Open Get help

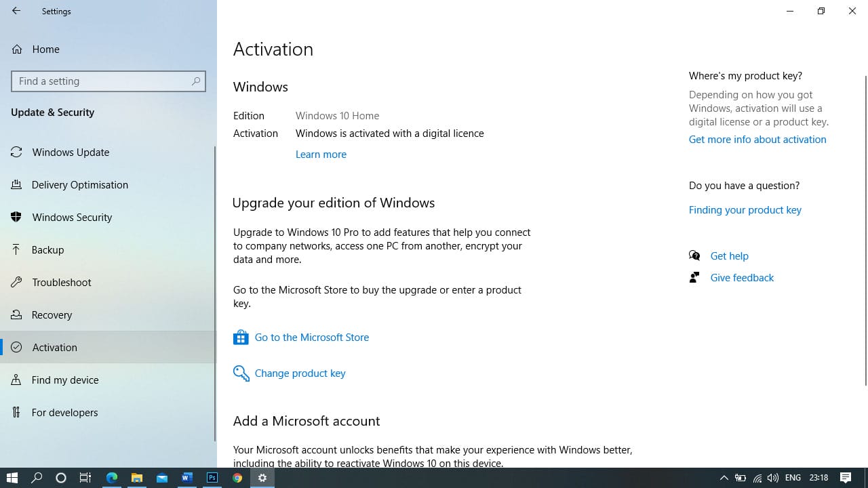click(729, 256)
